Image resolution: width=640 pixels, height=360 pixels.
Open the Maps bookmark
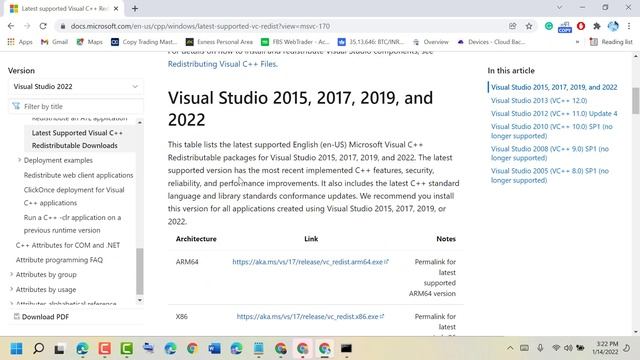point(89,42)
